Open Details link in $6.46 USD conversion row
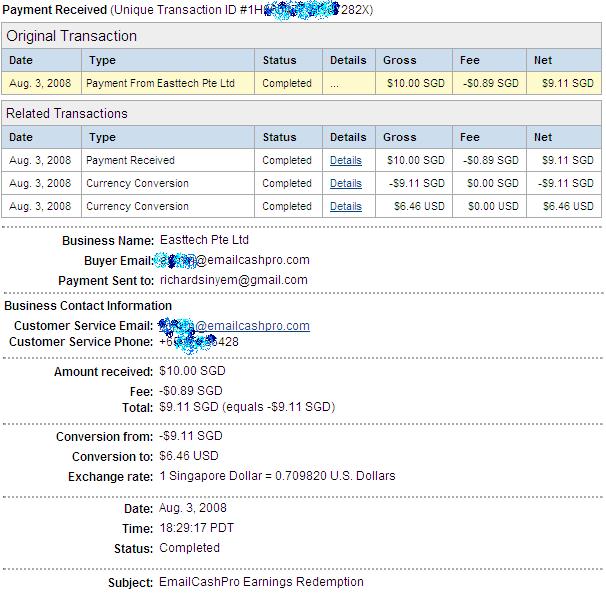This screenshot has width=606, height=597. (346, 206)
